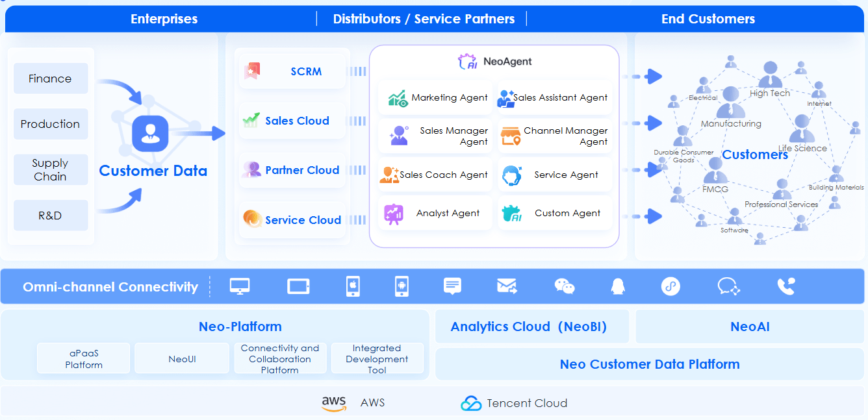The width and height of the screenshot is (868, 420).
Task: Click the NeoAgent title text
Action: (507, 62)
